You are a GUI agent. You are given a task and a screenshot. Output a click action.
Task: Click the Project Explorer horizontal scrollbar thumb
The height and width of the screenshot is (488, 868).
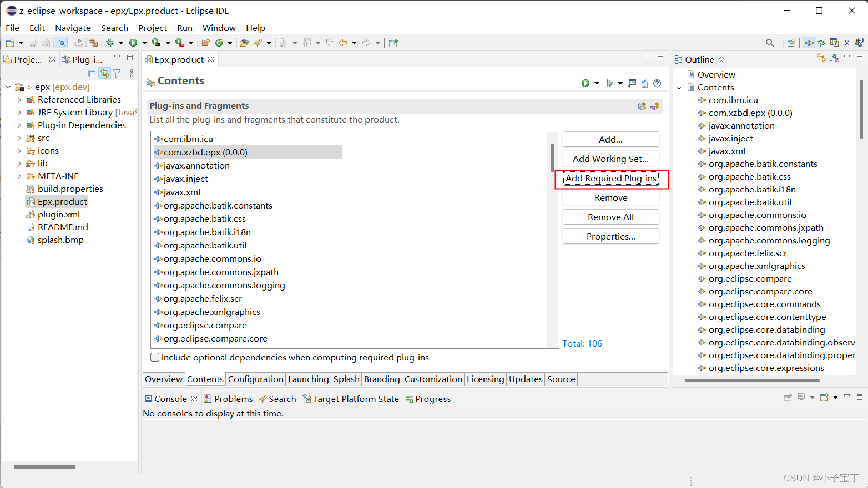[44, 467]
